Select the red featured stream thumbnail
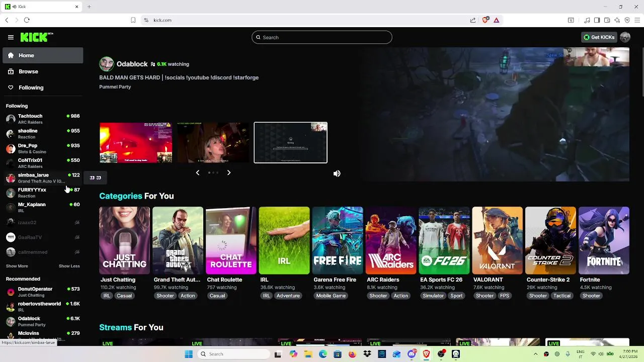Image resolution: width=644 pixels, height=362 pixels. click(x=136, y=143)
